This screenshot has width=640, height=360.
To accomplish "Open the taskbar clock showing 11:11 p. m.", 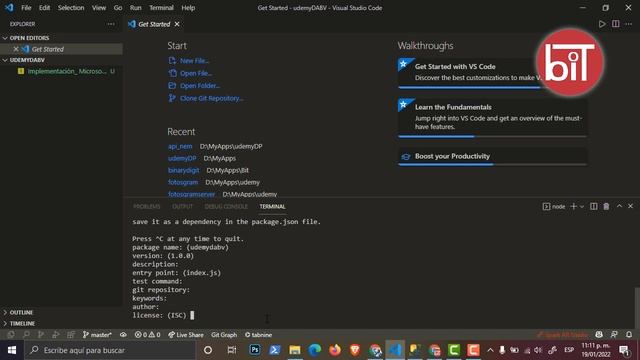I will [x=596, y=350].
